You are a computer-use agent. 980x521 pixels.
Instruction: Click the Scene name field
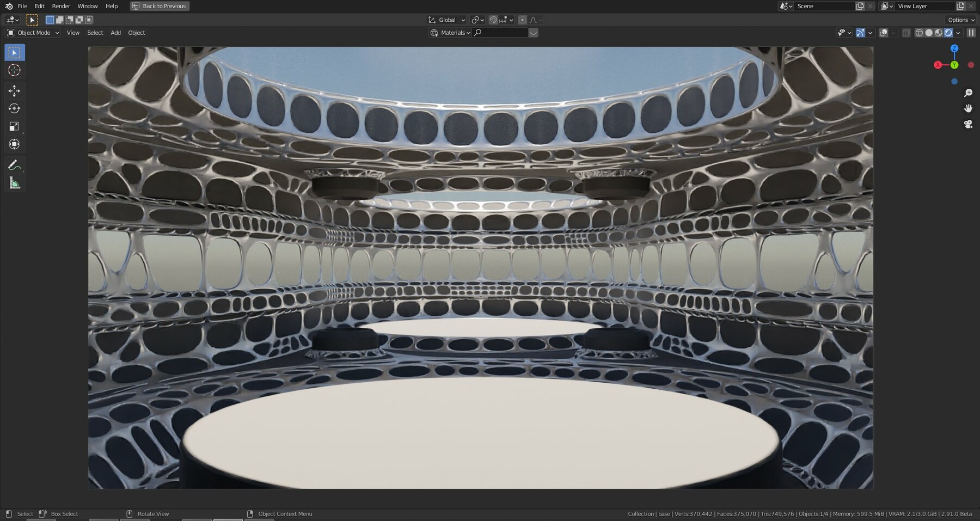click(x=824, y=6)
